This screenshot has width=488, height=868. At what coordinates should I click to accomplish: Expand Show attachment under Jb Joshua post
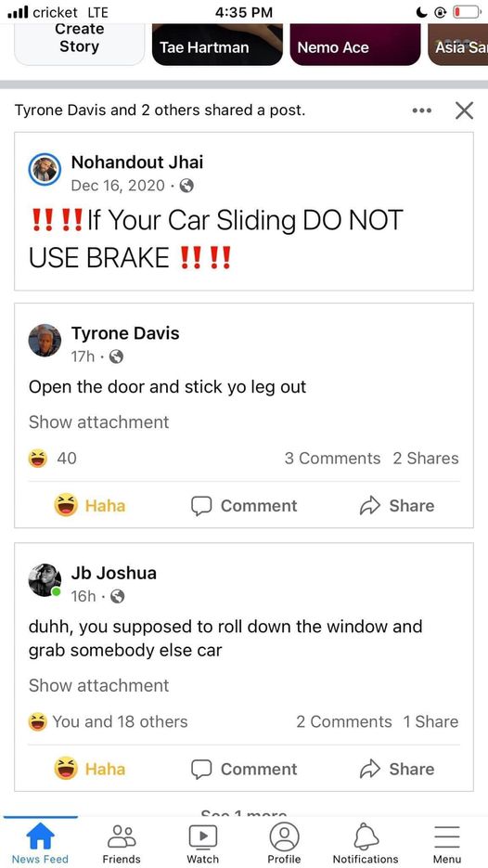99,685
